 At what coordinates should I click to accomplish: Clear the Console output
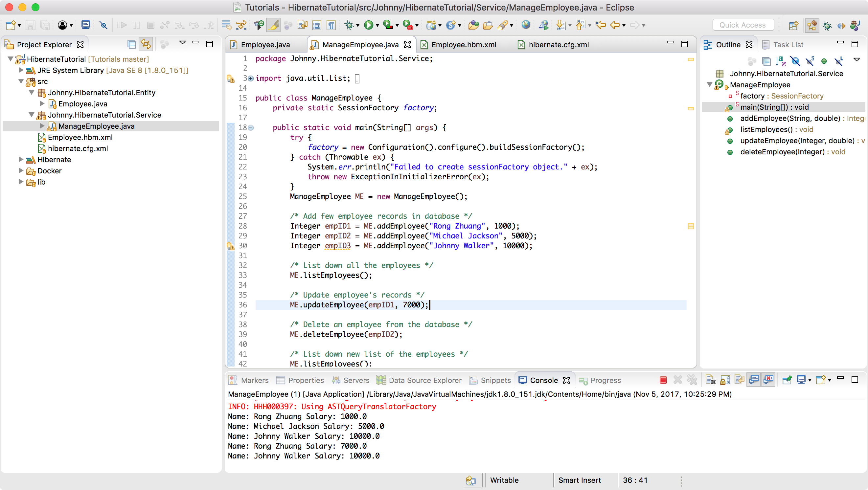pyautogui.click(x=710, y=380)
